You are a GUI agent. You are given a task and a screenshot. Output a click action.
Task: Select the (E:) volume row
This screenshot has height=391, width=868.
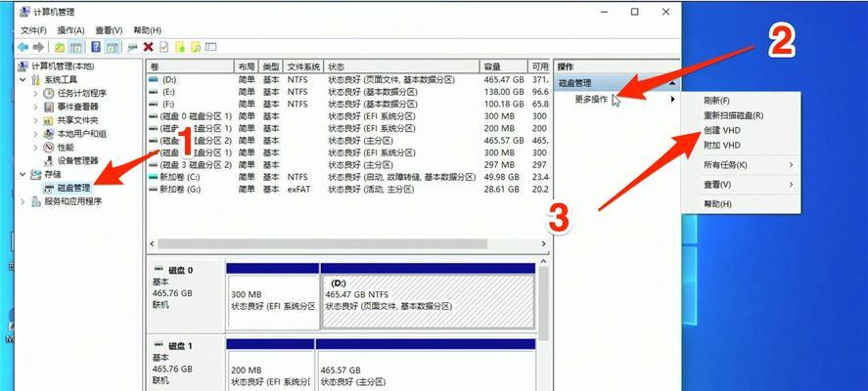(x=348, y=92)
